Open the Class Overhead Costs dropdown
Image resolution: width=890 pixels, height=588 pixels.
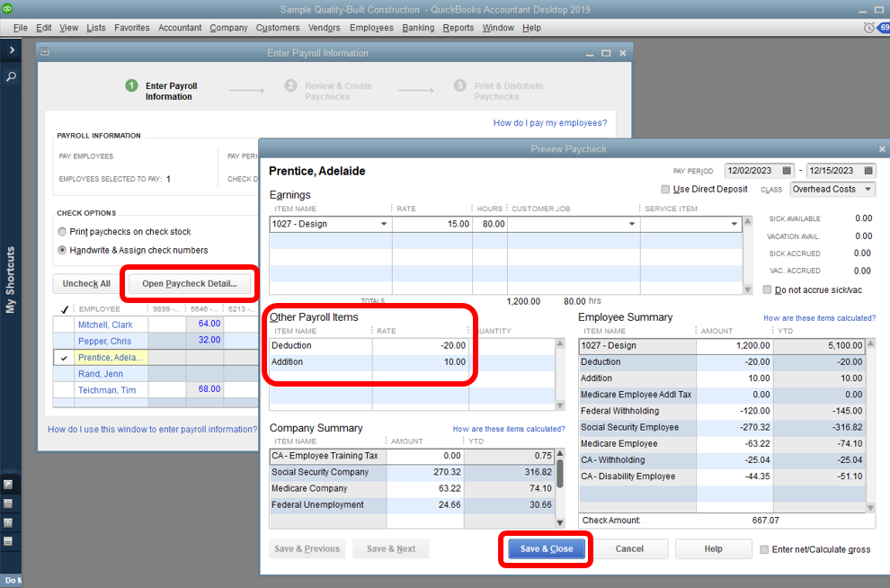pos(868,189)
